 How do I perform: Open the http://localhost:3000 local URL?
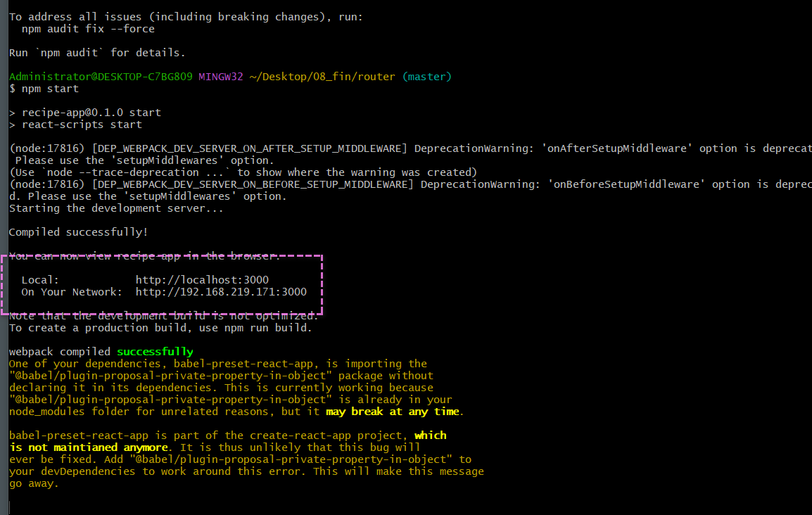202,280
